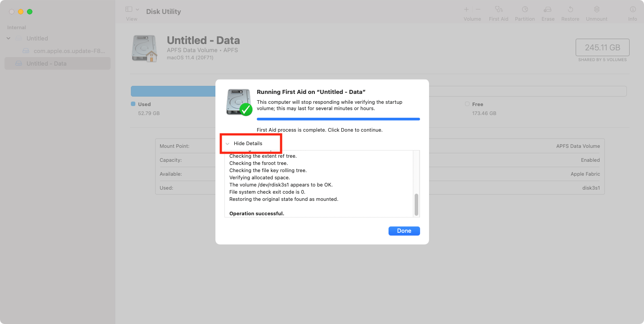
Task: Click the 'APFS Data Volume' value in info table
Action: 578,146
